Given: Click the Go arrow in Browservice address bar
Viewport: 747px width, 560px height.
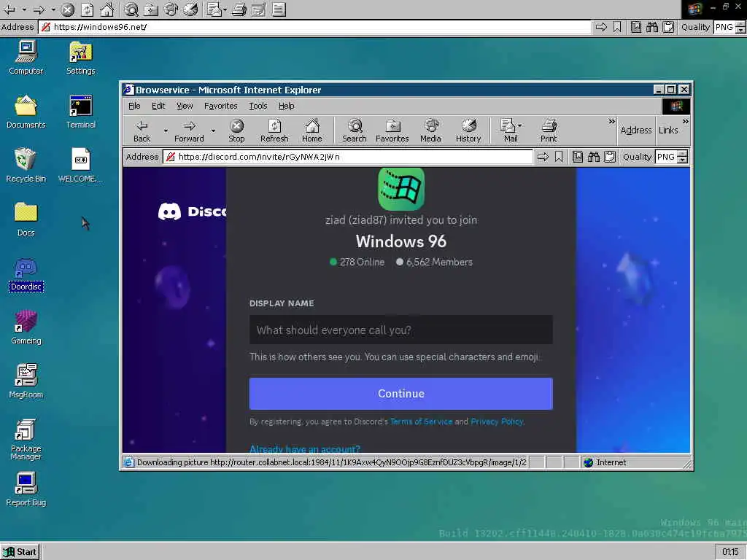Looking at the screenshot, I should pos(543,157).
